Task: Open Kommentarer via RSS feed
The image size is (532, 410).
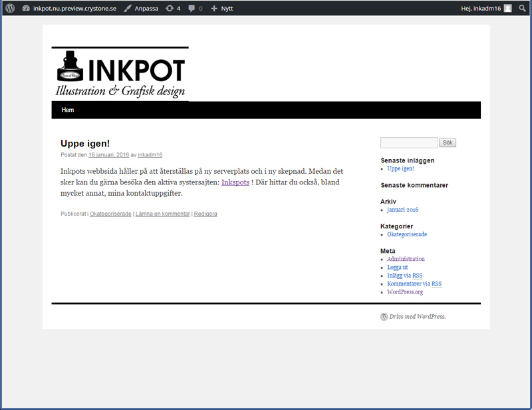Action: 414,284
